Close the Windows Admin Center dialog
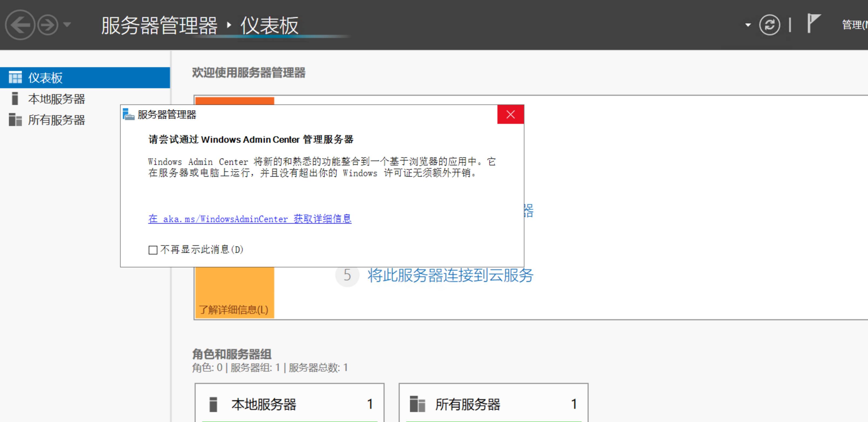This screenshot has height=422, width=868. point(510,114)
